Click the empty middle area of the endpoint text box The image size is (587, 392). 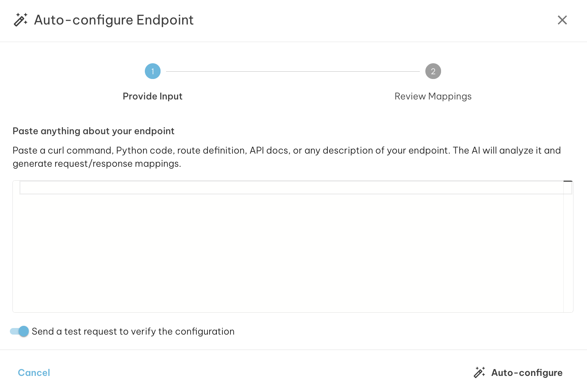click(288, 252)
